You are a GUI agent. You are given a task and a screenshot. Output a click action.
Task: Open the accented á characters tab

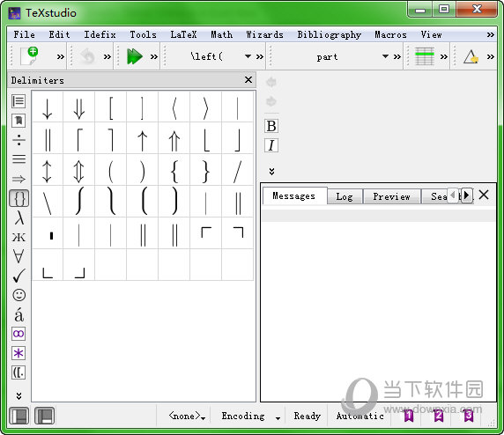click(x=19, y=314)
